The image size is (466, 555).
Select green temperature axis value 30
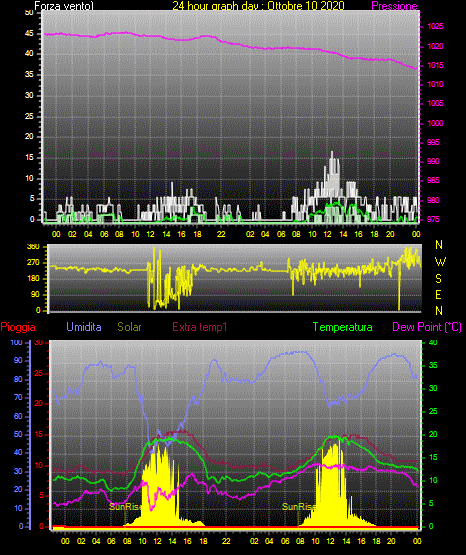433,388
